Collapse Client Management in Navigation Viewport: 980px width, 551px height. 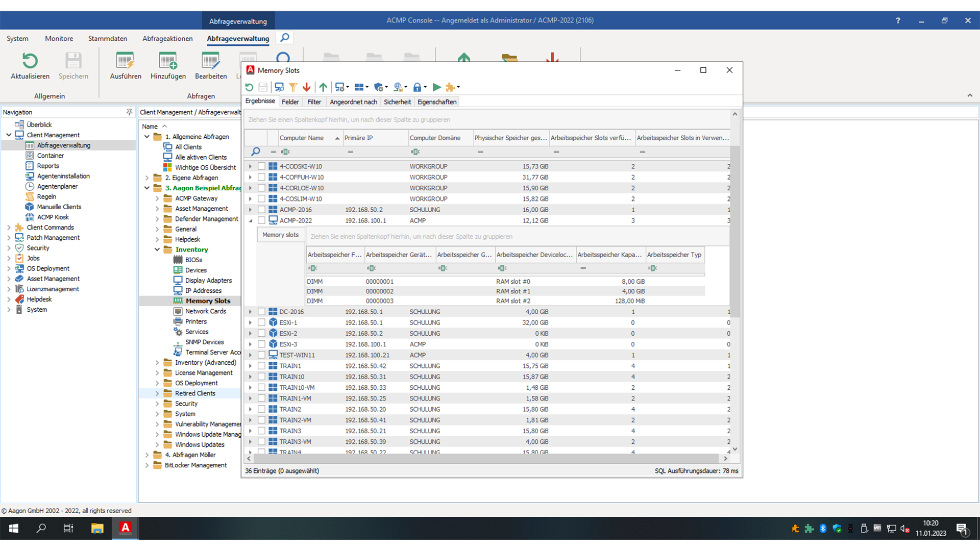tap(9, 135)
